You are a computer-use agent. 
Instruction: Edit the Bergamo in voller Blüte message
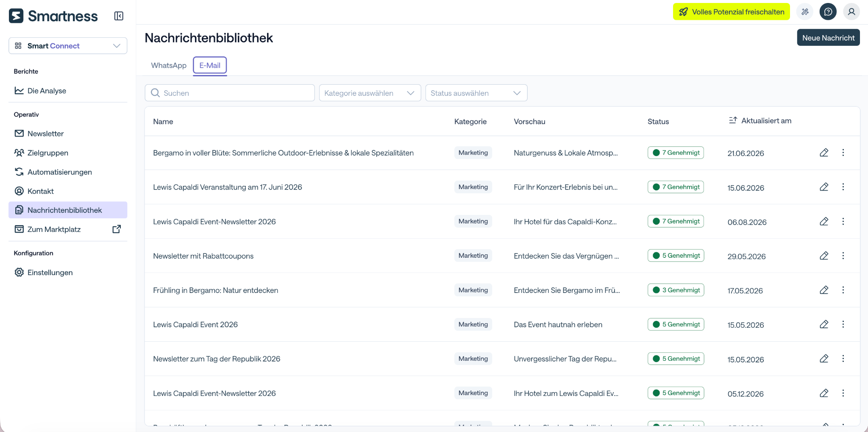[x=824, y=153]
